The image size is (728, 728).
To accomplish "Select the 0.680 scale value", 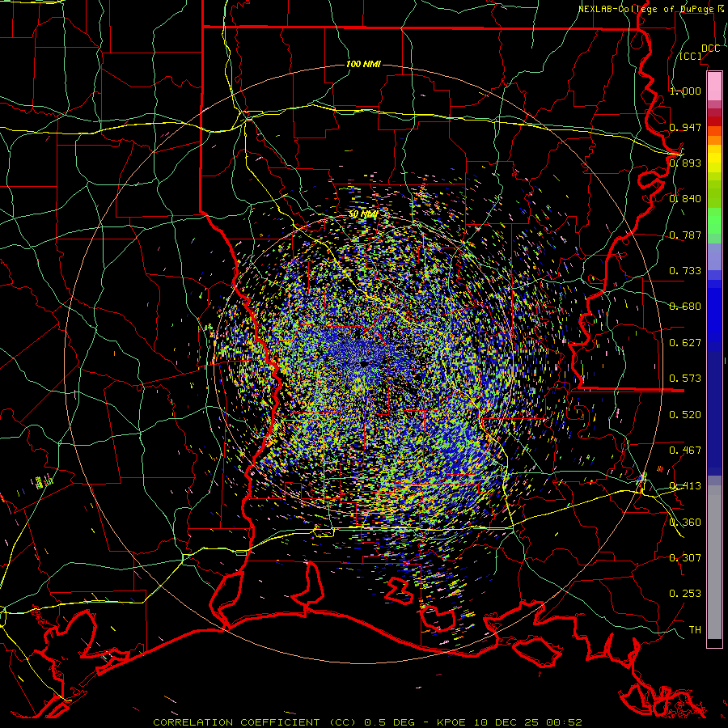I will point(685,307).
